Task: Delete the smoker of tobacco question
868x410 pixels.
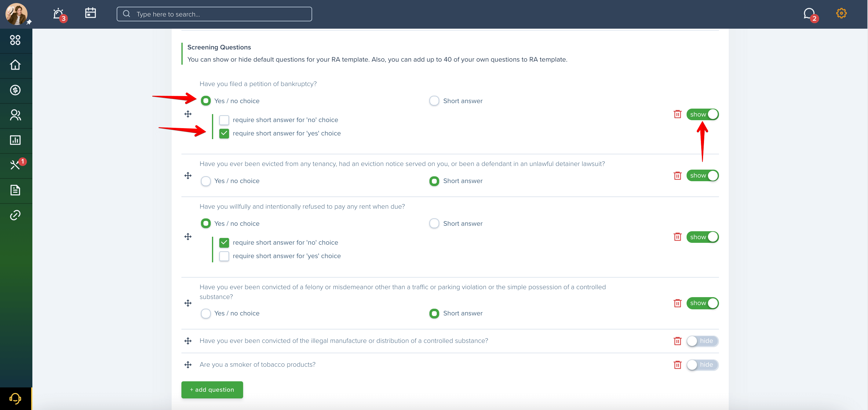Action: click(677, 365)
